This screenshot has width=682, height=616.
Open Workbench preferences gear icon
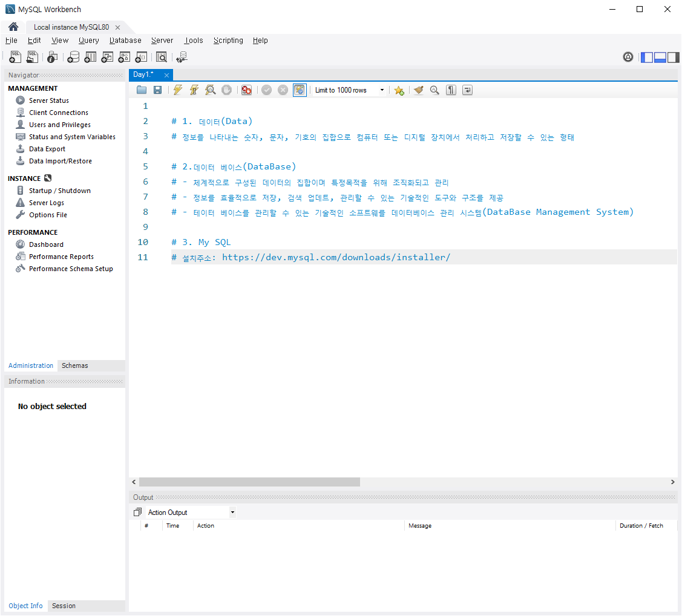click(x=628, y=57)
